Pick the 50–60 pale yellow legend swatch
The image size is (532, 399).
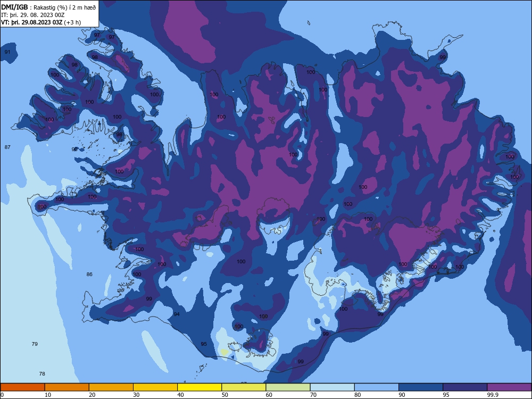pyautogui.click(x=244, y=387)
